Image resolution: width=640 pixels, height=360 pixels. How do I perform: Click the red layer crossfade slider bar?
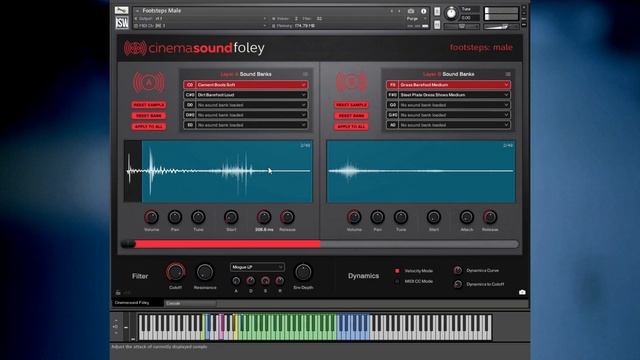click(x=227, y=244)
